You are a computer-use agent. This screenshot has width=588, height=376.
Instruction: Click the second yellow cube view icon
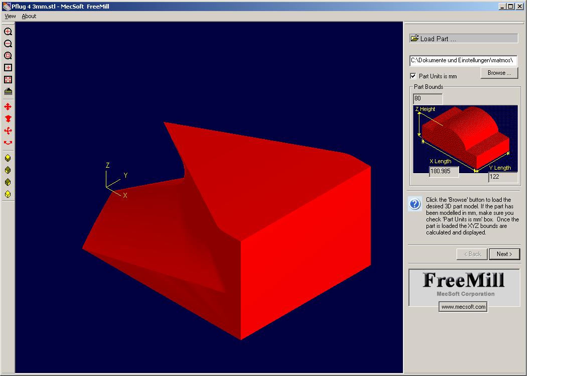coord(8,170)
